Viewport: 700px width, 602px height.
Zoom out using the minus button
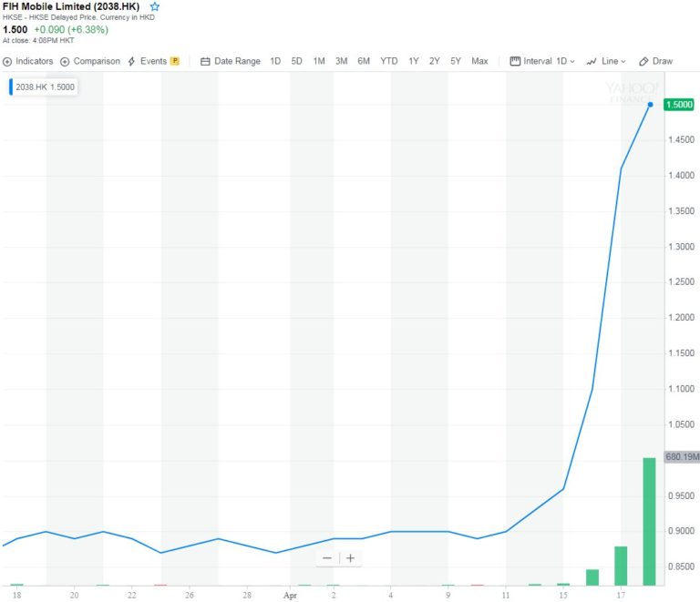327,558
